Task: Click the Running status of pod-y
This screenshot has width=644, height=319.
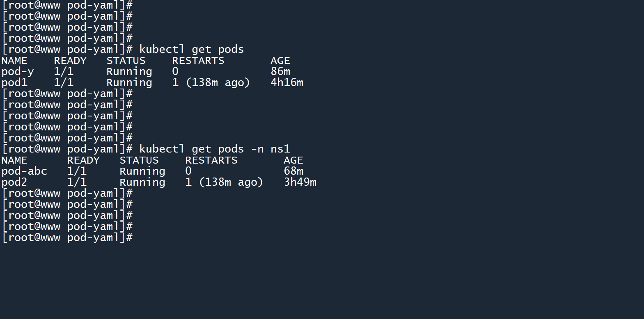Action: coord(129,72)
